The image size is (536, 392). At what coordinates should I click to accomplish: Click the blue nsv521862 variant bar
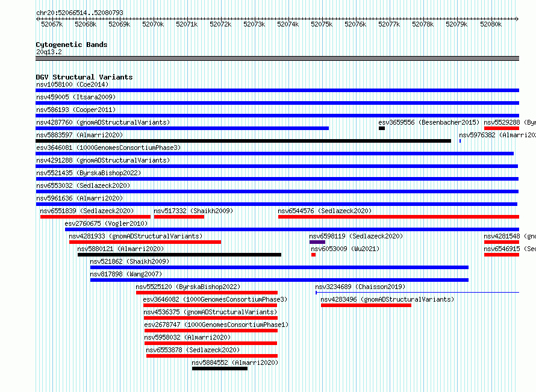(x=279, y=267)
